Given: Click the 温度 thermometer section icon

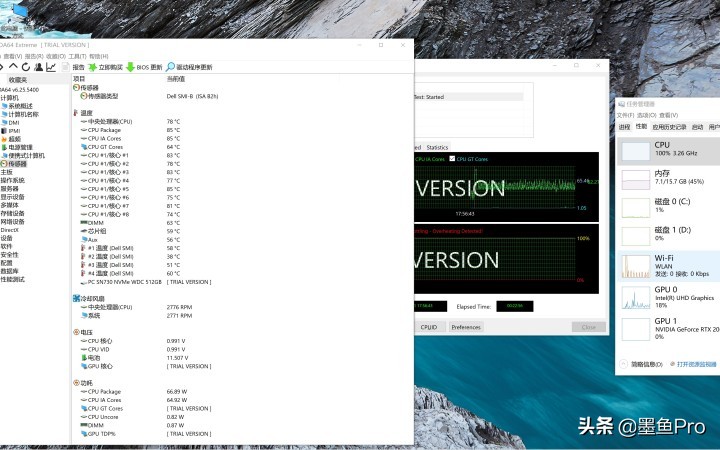Looking at the screenshot, I should (x=76, y=113).
